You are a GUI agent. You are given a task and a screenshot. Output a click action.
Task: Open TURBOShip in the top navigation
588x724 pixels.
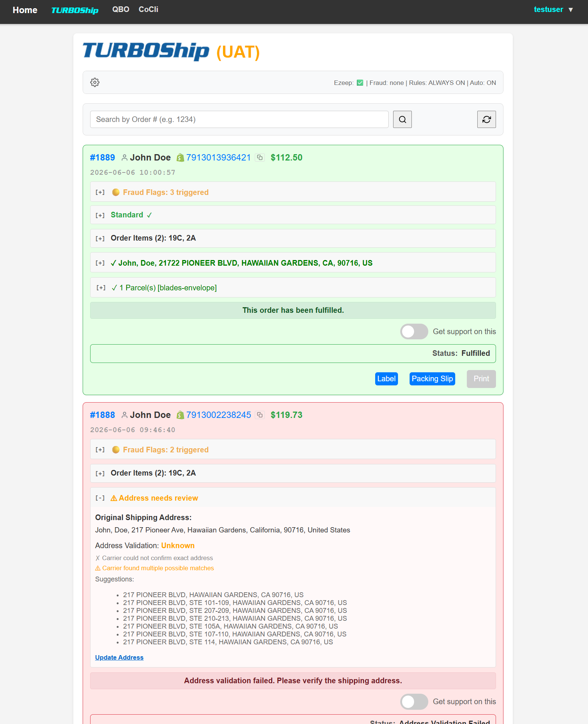pos(75,10)
